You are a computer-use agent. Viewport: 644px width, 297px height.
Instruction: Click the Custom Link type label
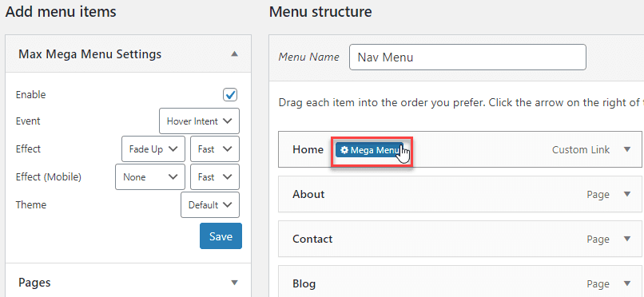pos(581,150)
